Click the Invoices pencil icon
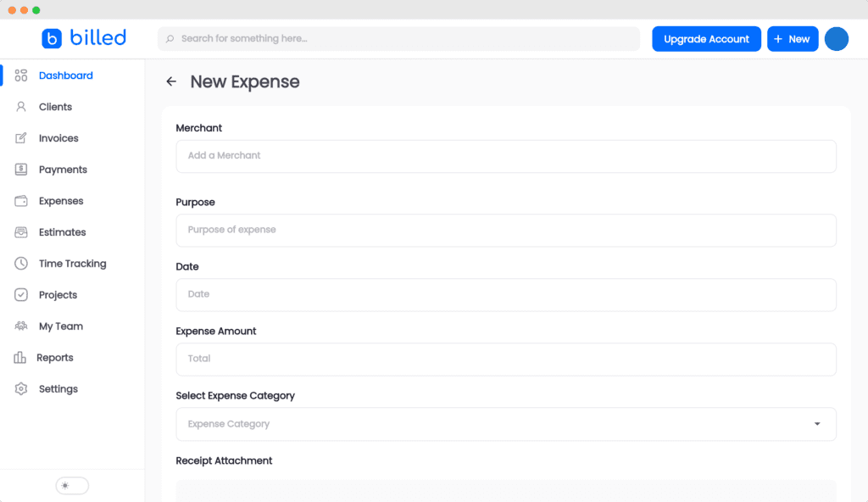Image resolution: width=868 pixels, height=502 pixels. 21,138
